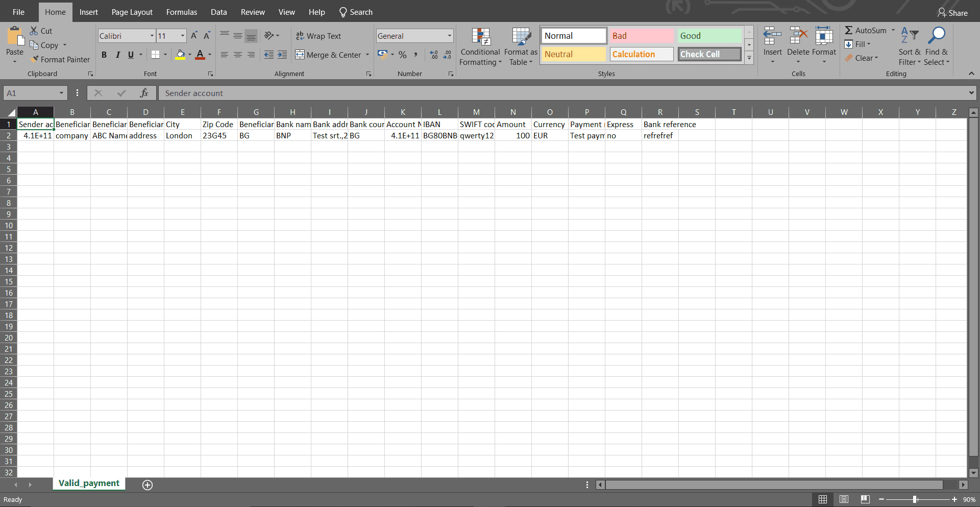Enable Wrap Text
980x507 pixels.
pos(318,36)
